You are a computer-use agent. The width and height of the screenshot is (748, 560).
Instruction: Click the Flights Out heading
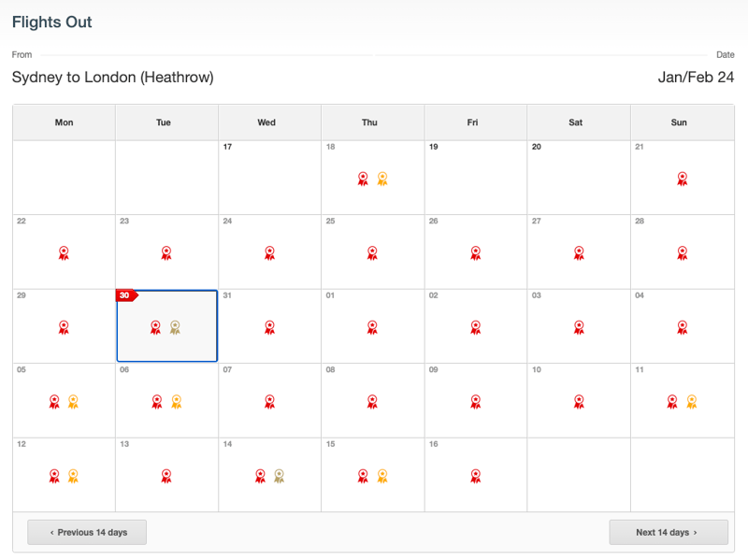coord(52,22)
